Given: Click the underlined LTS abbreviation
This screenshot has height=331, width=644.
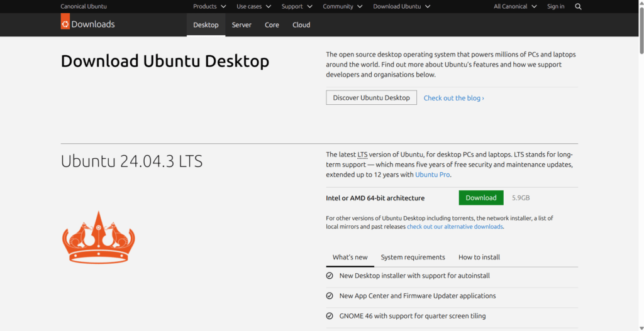Looking at the screenshot, I should pos(363,155).
